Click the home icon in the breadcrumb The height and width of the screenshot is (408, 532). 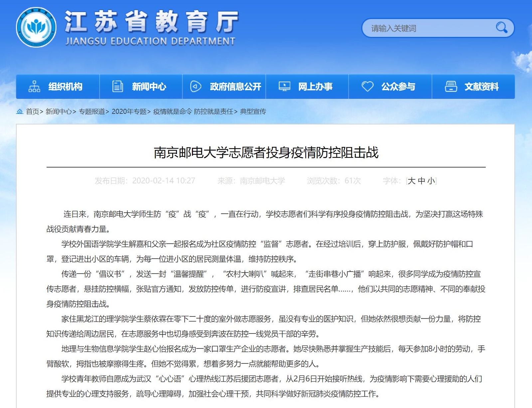pos(20,111)
